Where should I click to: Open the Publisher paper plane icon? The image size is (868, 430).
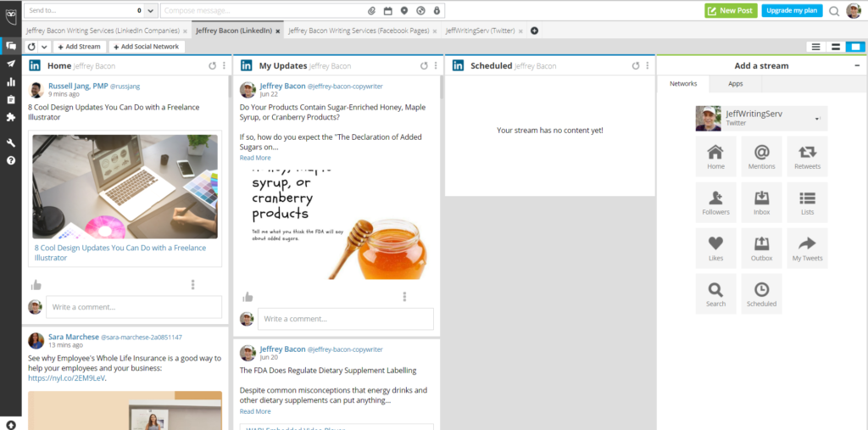[x=10, y=64]
